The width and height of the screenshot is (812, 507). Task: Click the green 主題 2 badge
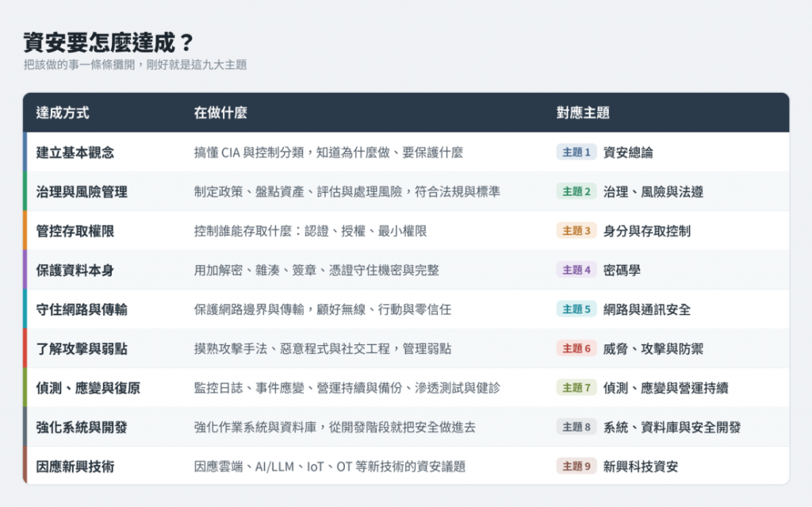(576, 192)
